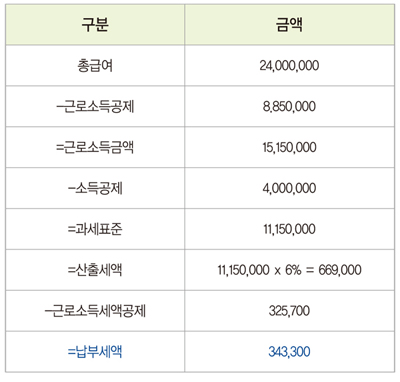
Task: Click the 669,000 result value
Action: [x=340, y=270]
